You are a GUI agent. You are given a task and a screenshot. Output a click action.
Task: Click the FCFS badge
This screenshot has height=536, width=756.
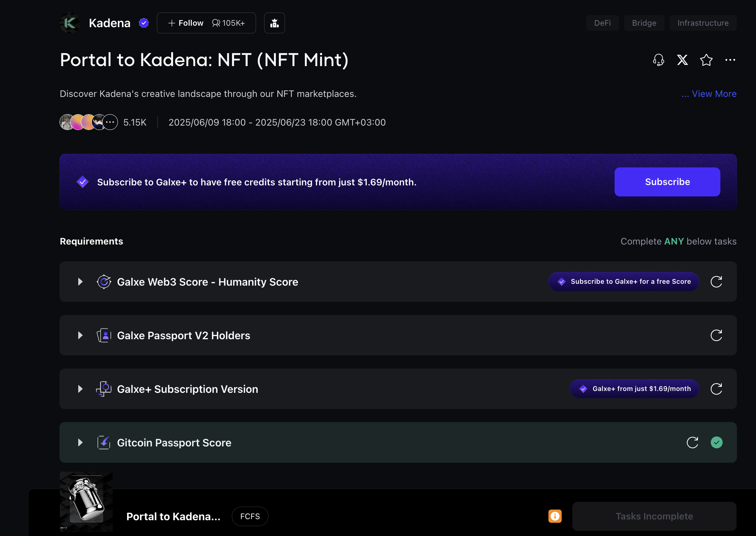pos(250,516)
